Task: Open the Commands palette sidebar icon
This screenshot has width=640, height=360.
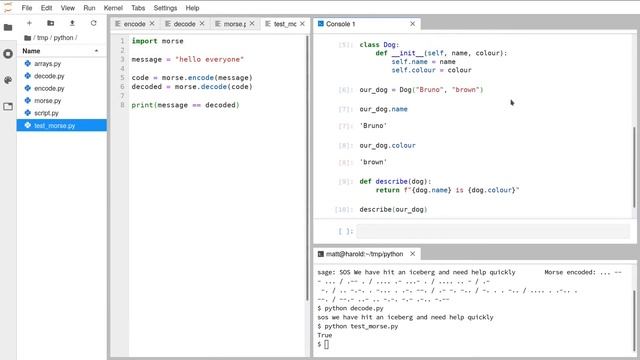Action: click(x=8, y=80)
